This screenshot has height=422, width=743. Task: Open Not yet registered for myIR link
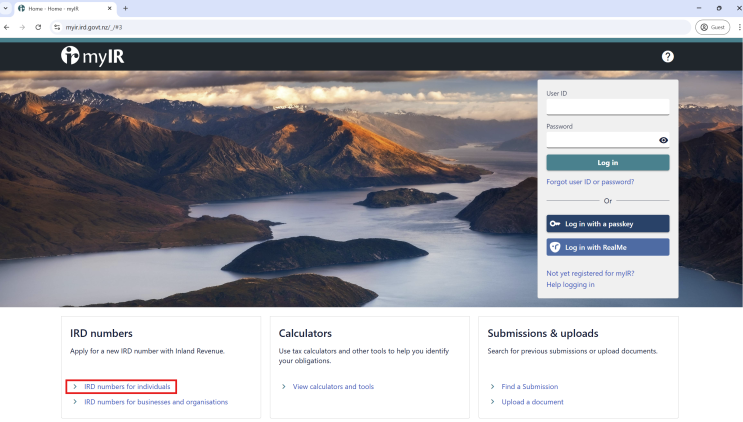[x=590, y=273]
